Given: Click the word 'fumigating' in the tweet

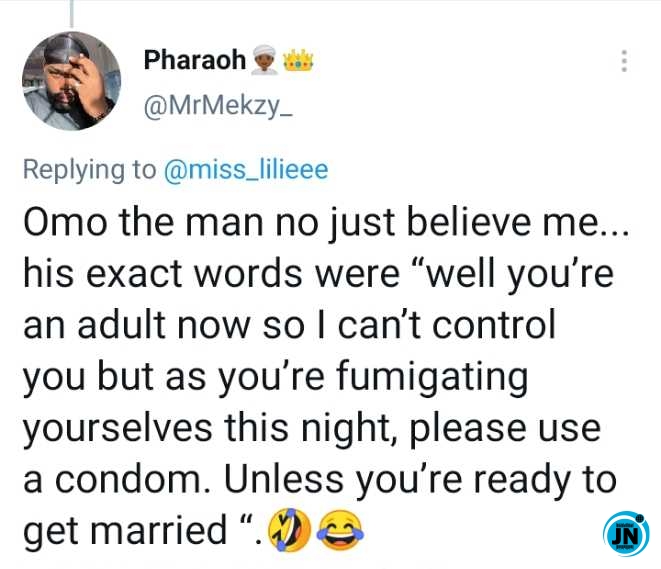Looking at the screenshot, I should 432,376.
